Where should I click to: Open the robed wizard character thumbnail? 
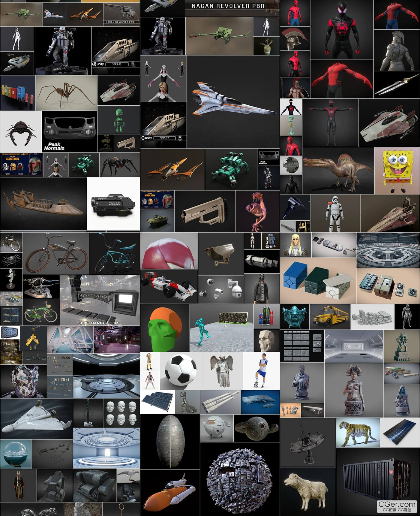(x=18, y=485)
